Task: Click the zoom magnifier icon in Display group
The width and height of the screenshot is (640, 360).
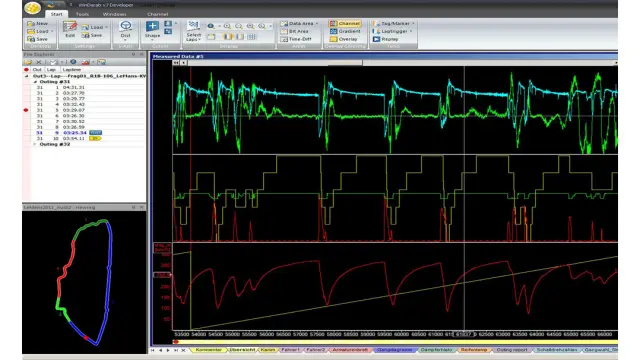Action: pyautogui.click(x=211, y=26)
